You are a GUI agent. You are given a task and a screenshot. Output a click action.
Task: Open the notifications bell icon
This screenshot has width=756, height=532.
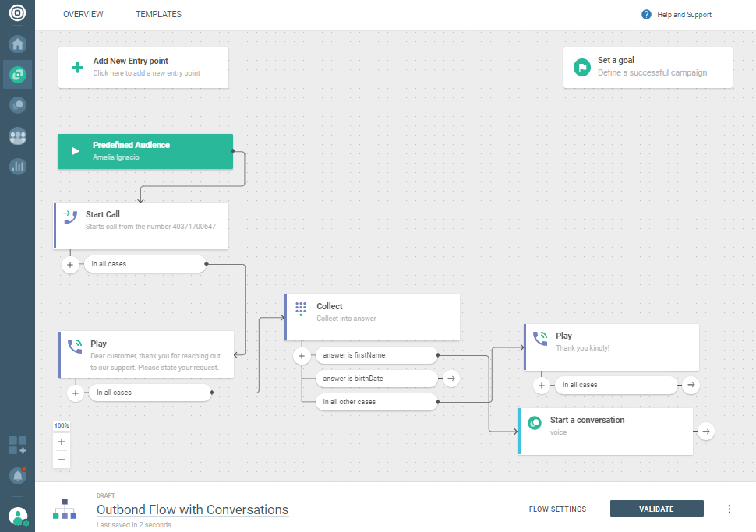17,475
